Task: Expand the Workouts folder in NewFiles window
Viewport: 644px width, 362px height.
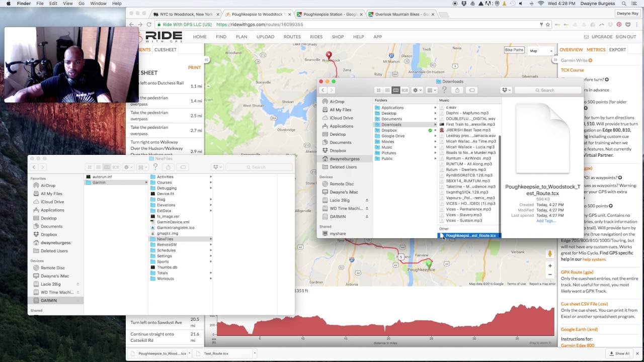Action: tap(211, 279)
